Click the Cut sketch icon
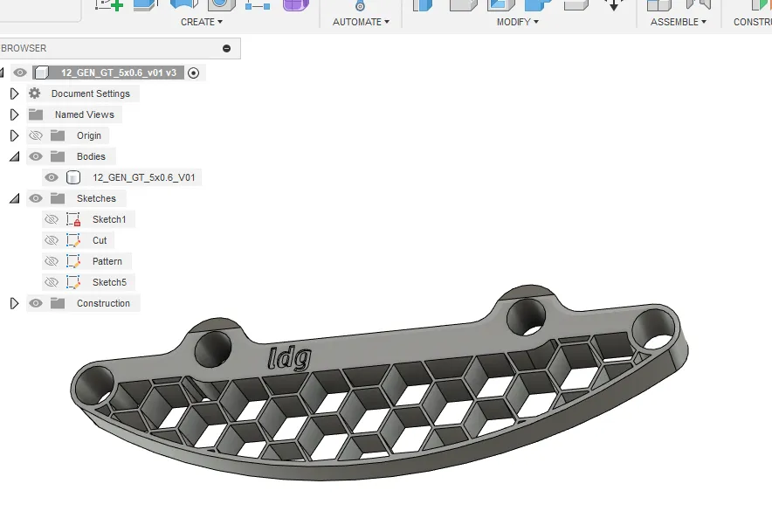 coord(73,240)
